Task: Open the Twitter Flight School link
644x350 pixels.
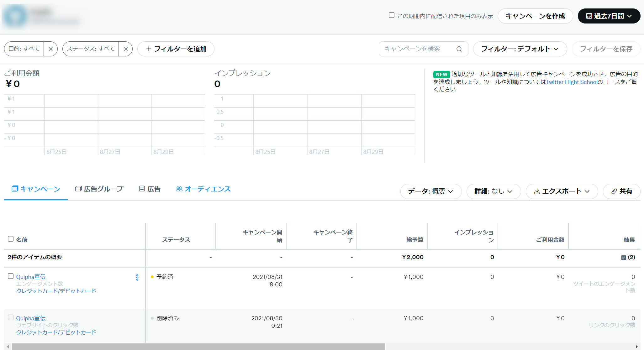Action: [x=572, y=82]
